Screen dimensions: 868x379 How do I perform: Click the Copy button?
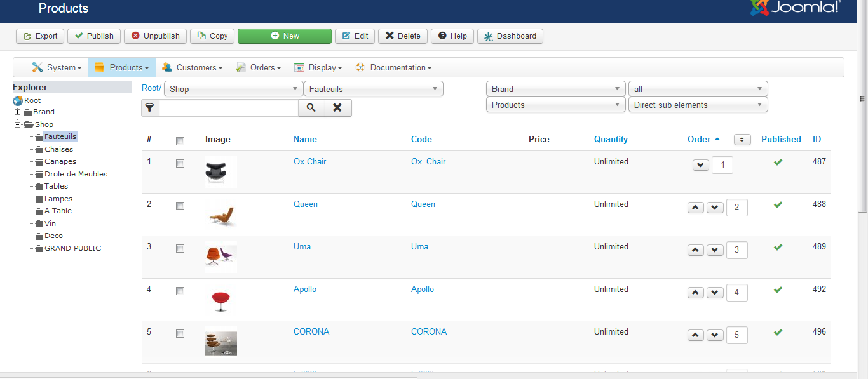(212, 36)
